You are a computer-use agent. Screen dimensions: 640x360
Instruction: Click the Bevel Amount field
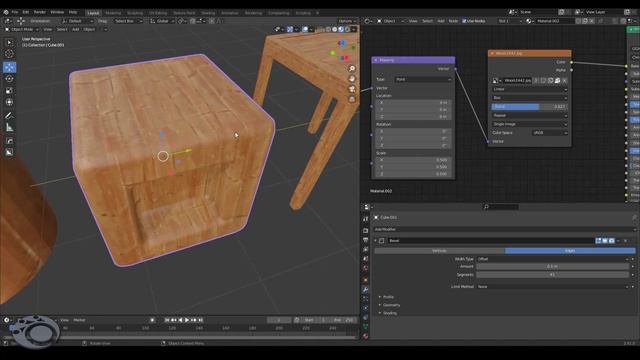pos(553,267)
